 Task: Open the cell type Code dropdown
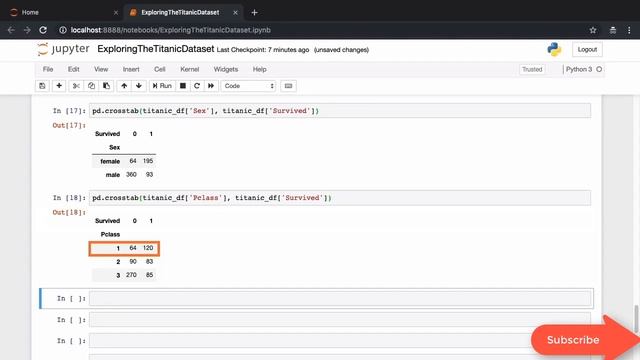[249, 86]
